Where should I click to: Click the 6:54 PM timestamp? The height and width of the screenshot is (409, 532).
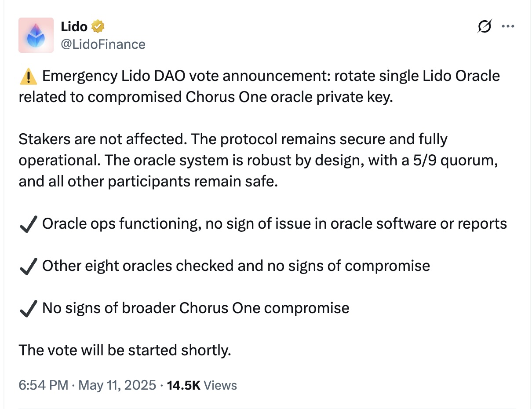(43, 385)
